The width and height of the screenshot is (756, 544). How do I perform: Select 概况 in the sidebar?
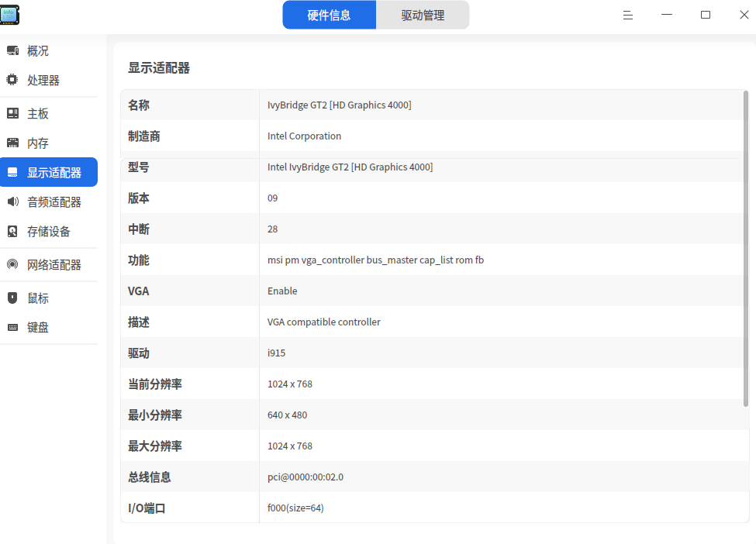pyautogui.click(x=49, y=50)
